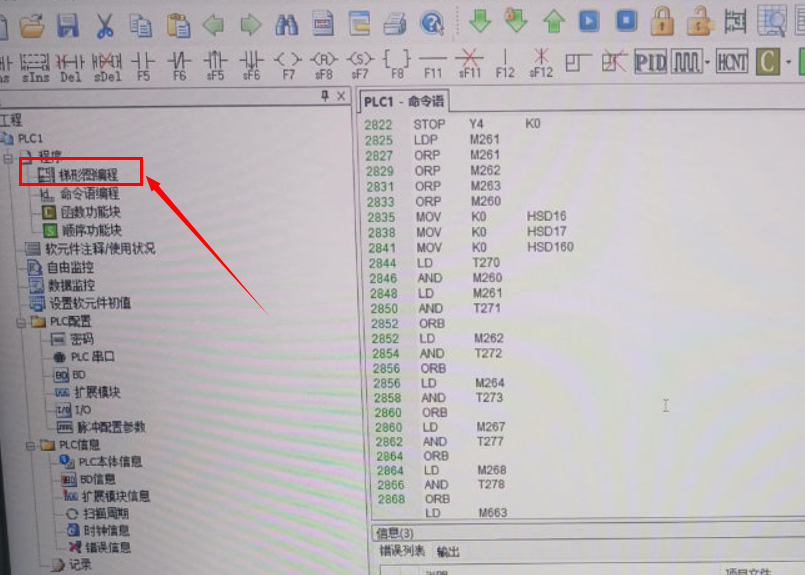Collapse the PLC配置 folder
This screenshot has width=805, height=575.
[x=21, y=322]
